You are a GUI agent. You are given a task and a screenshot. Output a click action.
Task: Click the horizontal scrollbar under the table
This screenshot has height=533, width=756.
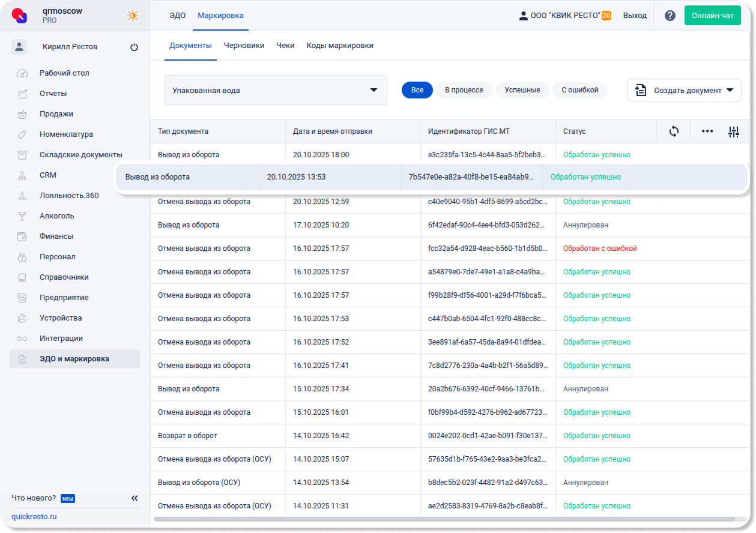(444, 519)
